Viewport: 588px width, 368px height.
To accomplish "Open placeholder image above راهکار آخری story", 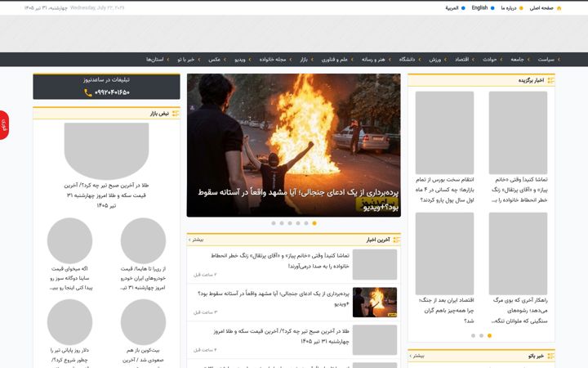I will point(519,254).
